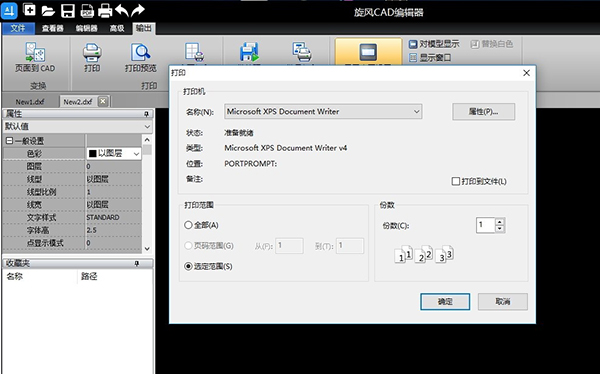Screen dimensions: 600x374
Task: Click the 属性(P)... button
Action: (x=483, y=112)
